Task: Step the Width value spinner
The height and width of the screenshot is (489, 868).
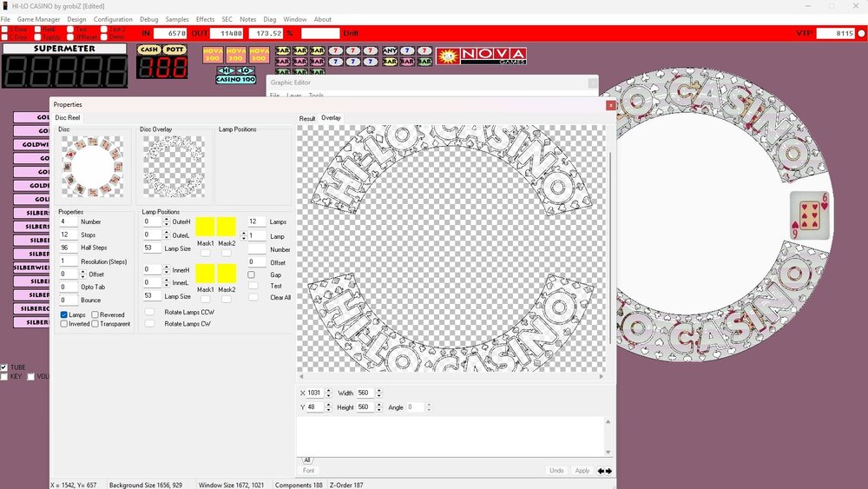Action: point(378,393)
